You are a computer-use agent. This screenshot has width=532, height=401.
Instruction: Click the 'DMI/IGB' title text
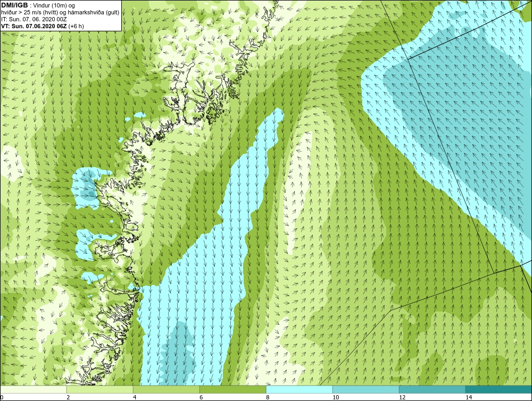14,5
